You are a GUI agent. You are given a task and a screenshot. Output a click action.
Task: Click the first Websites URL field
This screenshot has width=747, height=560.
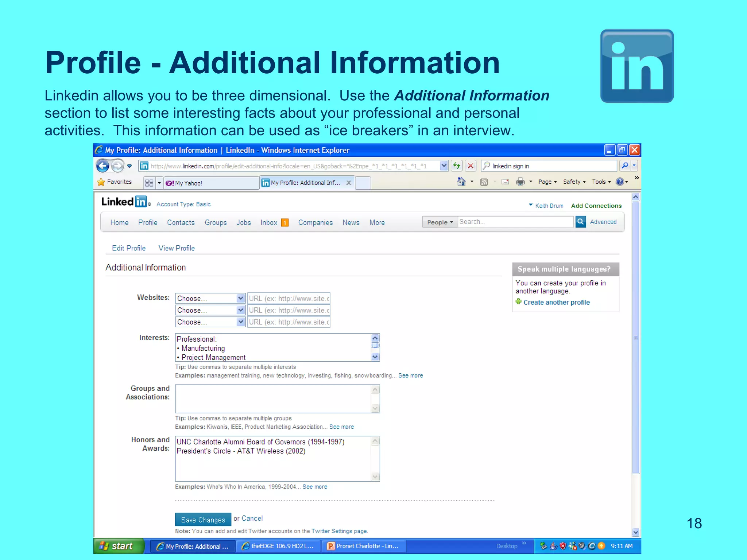(289, 299)
